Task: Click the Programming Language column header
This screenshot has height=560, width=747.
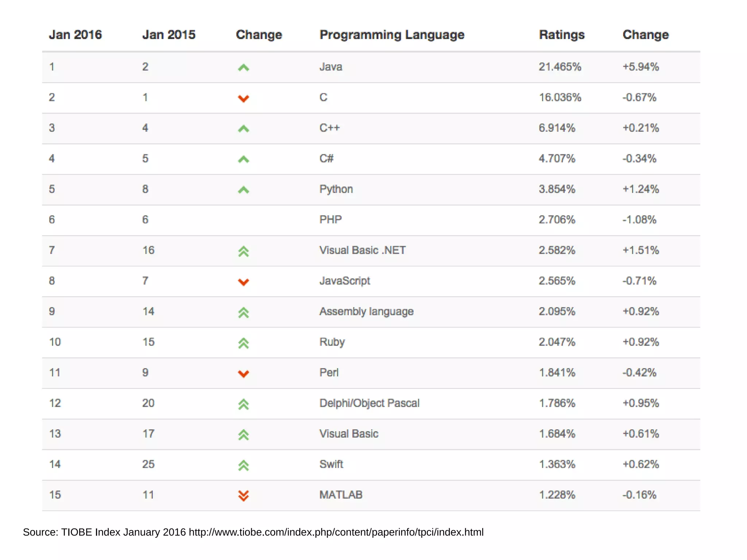Action: tap(392, 35)
